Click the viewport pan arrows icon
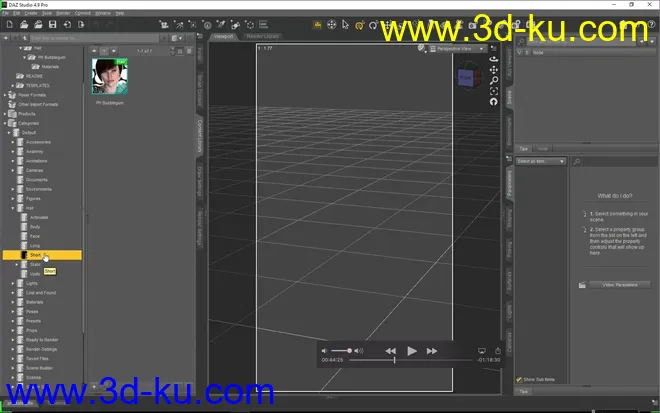Image resolution: width=660 pixels, height=413 pixels. (493, 69)
